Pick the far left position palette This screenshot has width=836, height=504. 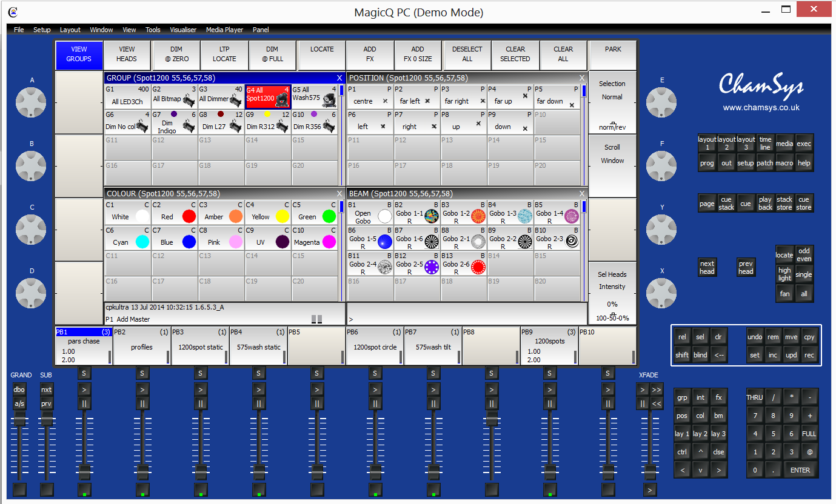coord(417,97)
